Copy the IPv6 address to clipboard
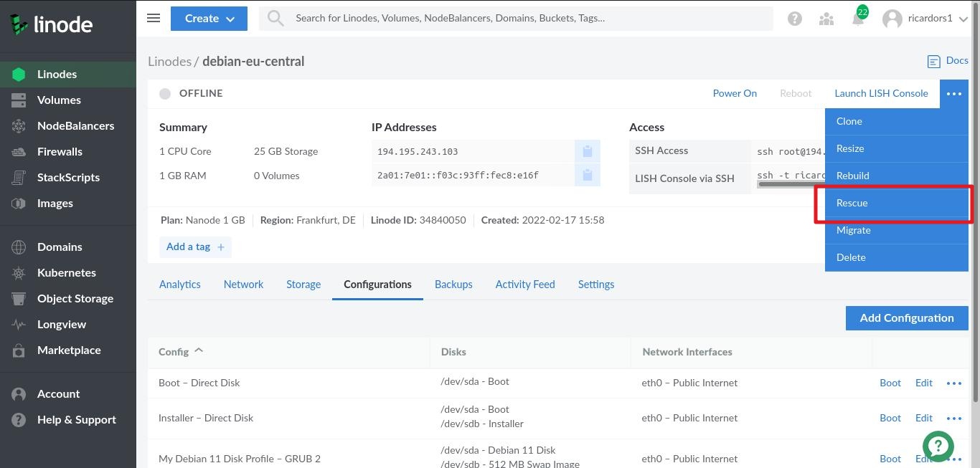Viewport: 980px width, 468px height. tap(587, 175)
